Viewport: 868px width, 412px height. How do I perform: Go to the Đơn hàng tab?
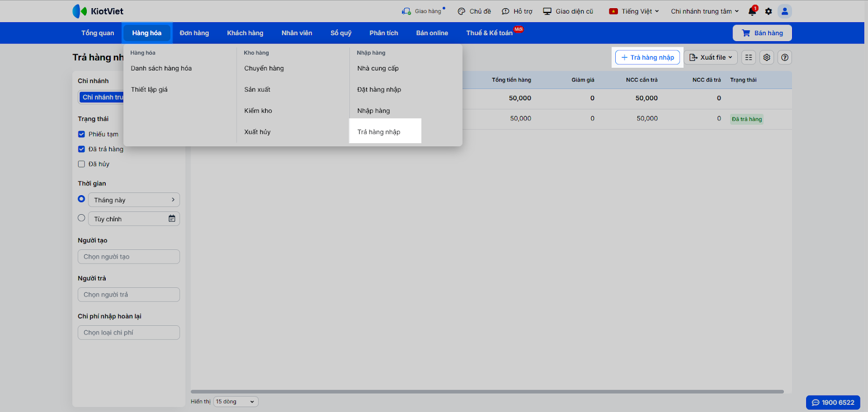[x=194, y=33]
